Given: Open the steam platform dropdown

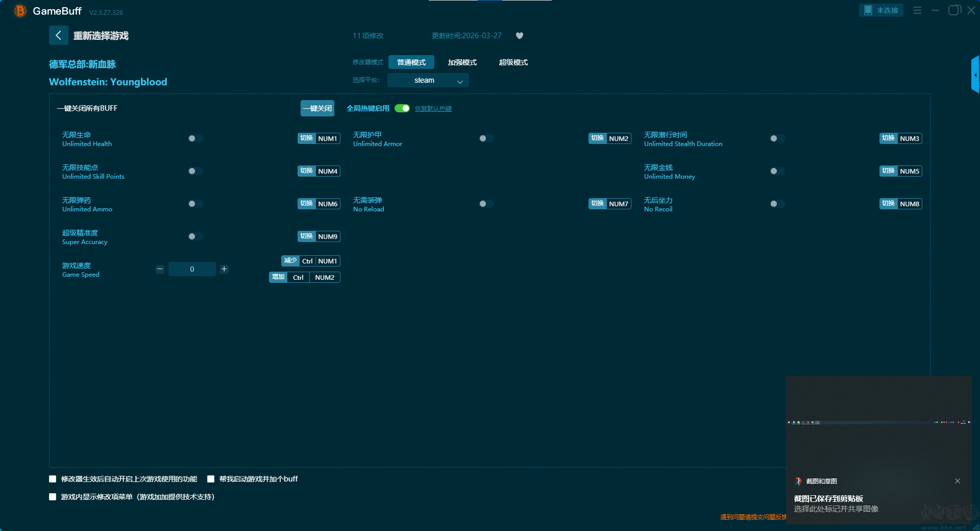Looking at the screenshot, I should click(428, 80).
